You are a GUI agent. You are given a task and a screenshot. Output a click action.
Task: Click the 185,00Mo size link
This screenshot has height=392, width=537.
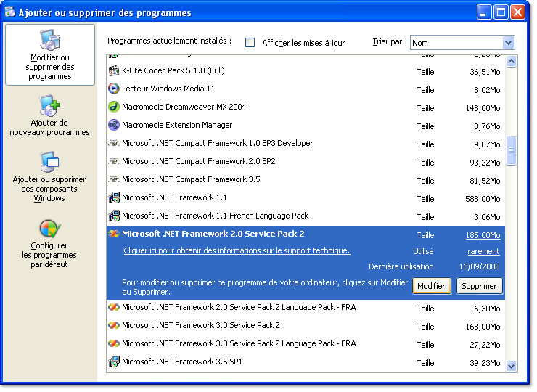pyautogui.click(x=483, y=235)
